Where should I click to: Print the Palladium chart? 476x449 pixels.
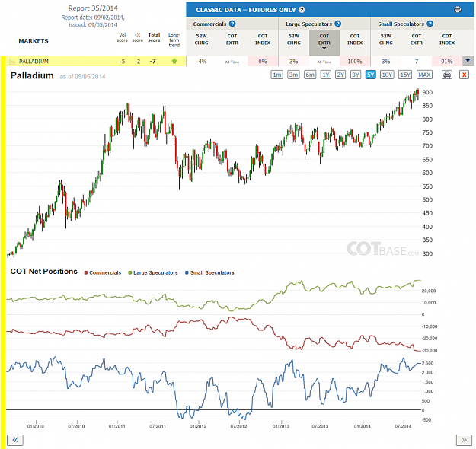click(x=447, y=75)
